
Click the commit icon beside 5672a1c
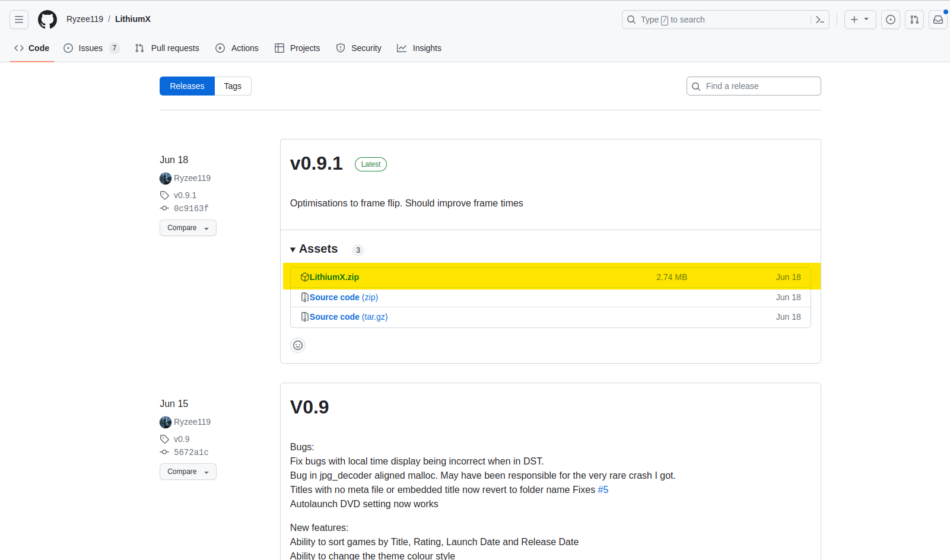(x=164, y=452)
